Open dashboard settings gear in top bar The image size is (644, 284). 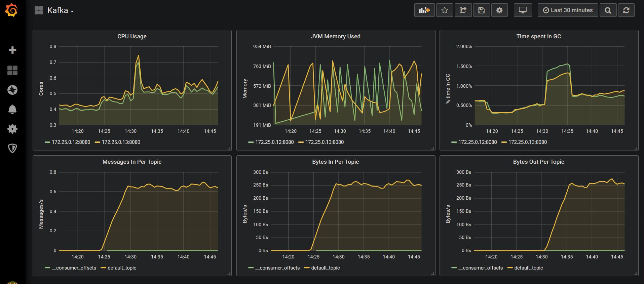pyautogui.click(x=499, y=10)
